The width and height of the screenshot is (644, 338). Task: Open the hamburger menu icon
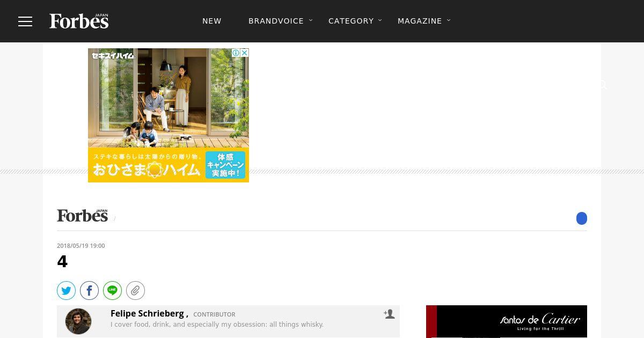click(x=25, y=21)
